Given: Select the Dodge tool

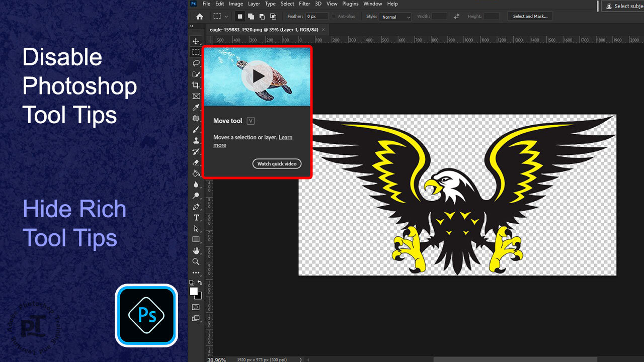Looking at the screenshot, I should pyautogui.click(x=196, y=196).
